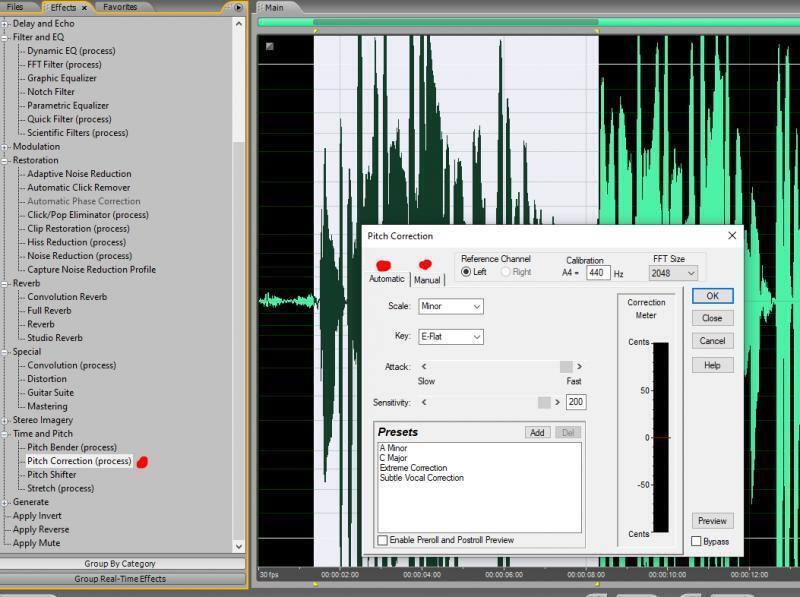Click the A4 calibration Hz field
Screen dimensions: 800x597
pos(597,272)
